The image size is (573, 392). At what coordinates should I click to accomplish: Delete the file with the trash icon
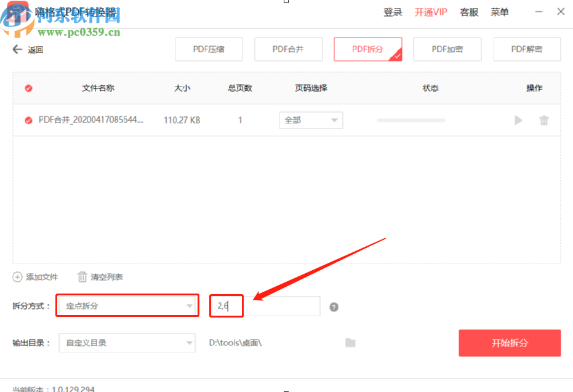[544, 120]
